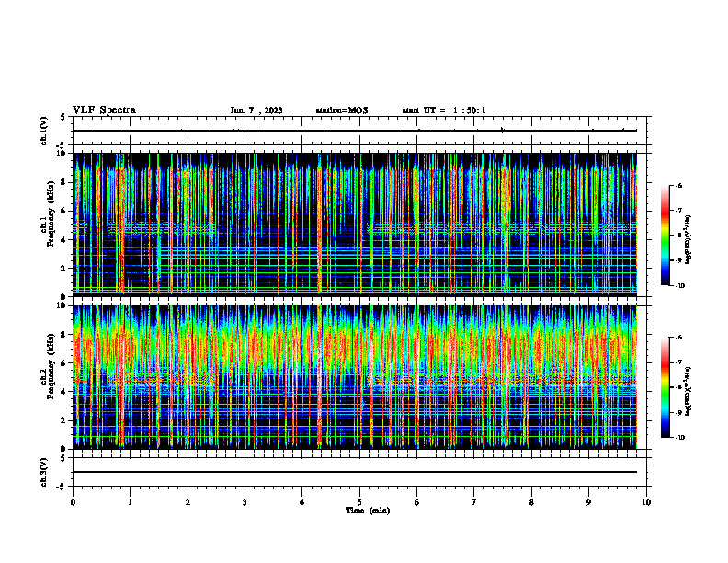Click the "-10" value on ch.2 colorbar
728x563 pixels.
679,438
